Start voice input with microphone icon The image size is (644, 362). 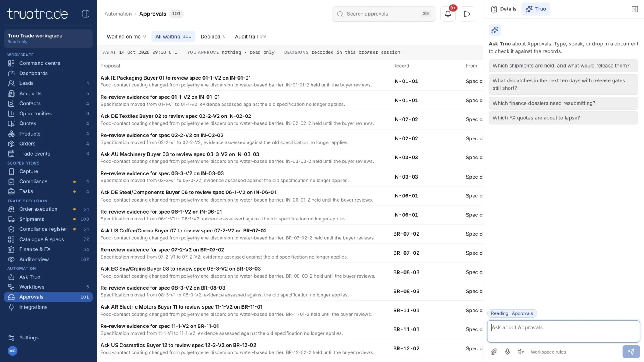click(x=508, y=352)
